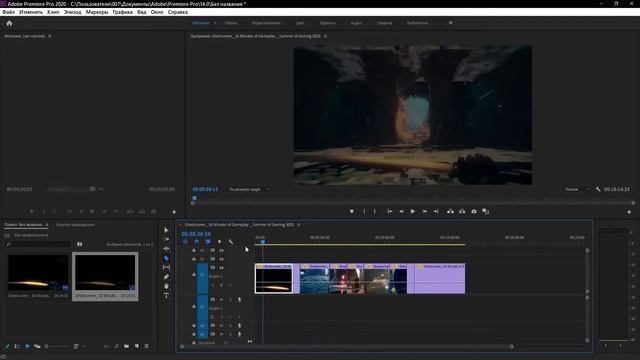Open the Файл menu
Viewport: 640px width, 360px height.
8,12
